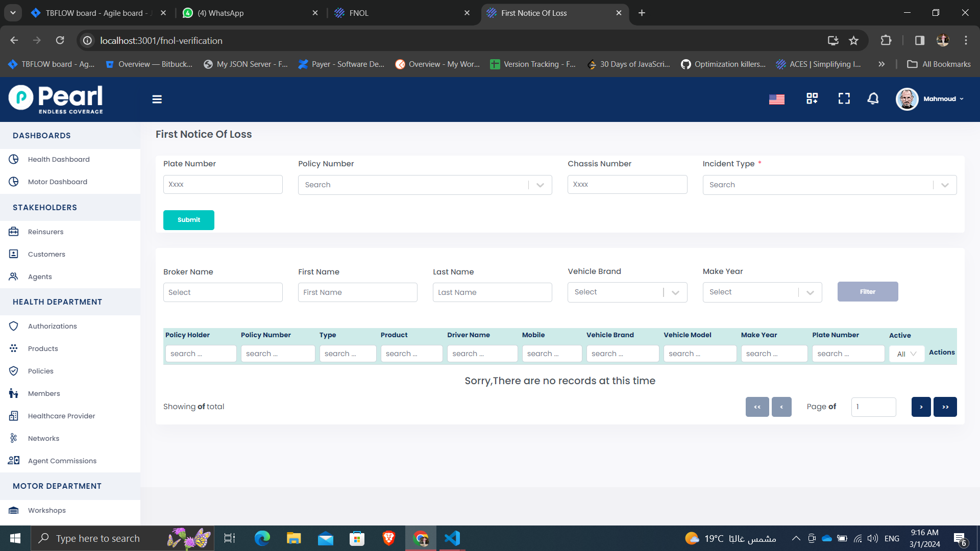980x551 pixels.
Task: Expand the Policy Number search dropdown
Action: (x=540, y=185)
